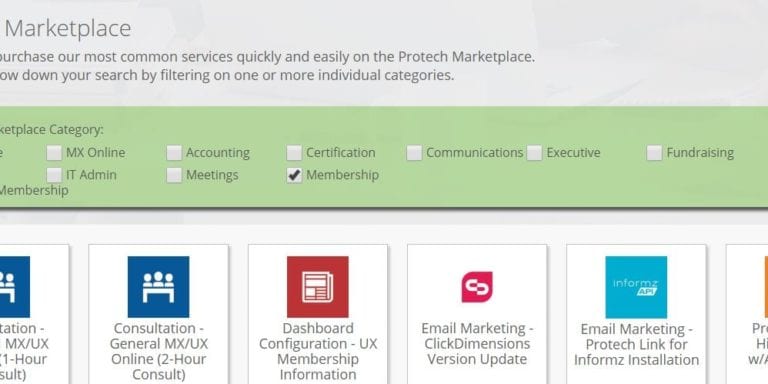Open Consultation General MX/UX Online 2-Hour link
Viewport: 768px width, 384px height.
[159, 351]
